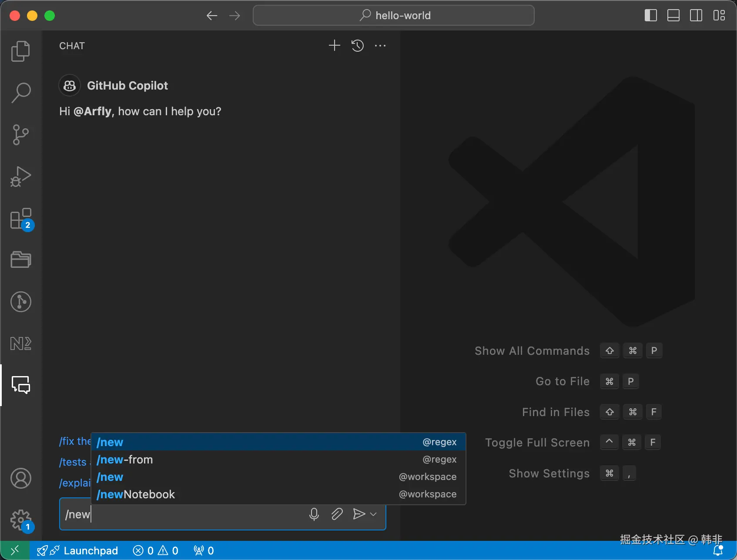
Task: Click the CHAT panel title
Action: click(72, 46)
